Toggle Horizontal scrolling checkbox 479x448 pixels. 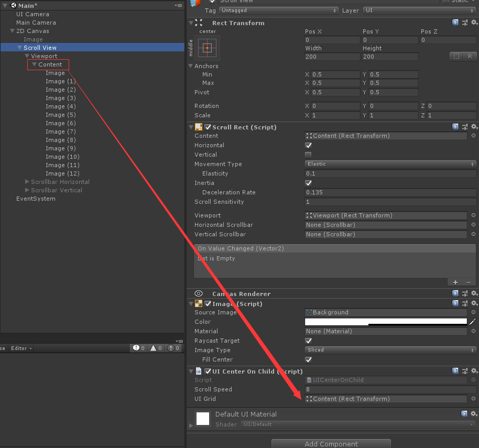click(308, 145)
